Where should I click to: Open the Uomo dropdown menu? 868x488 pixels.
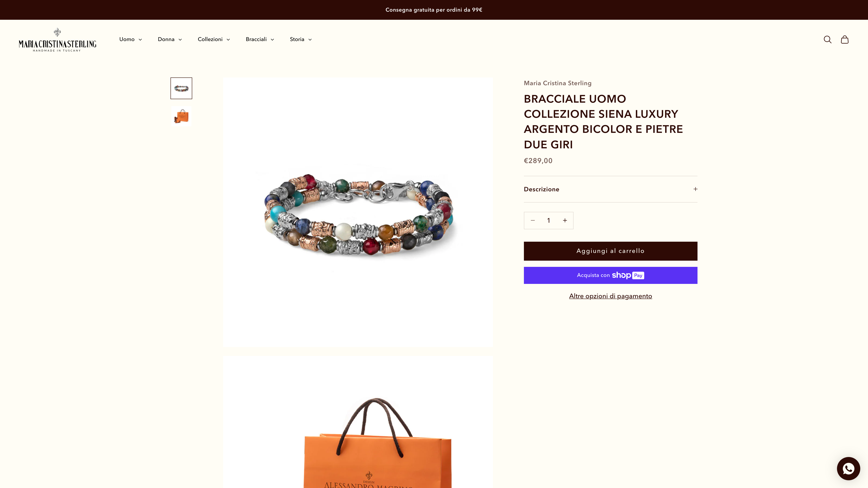point(130,39)
